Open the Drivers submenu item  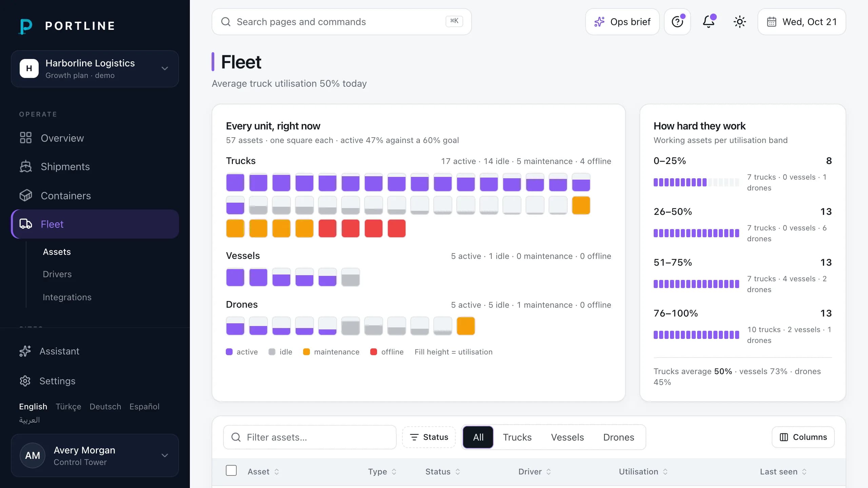pos(57,274)
